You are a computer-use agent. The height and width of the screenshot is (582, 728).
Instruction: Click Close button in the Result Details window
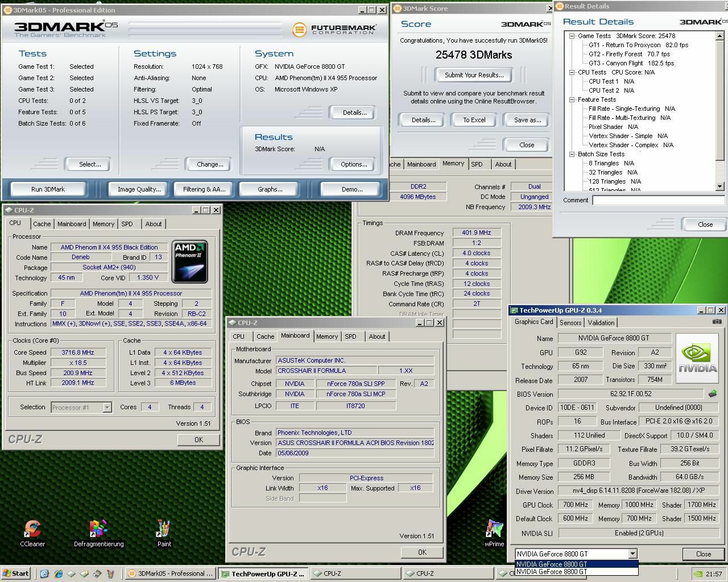(705, 225)
